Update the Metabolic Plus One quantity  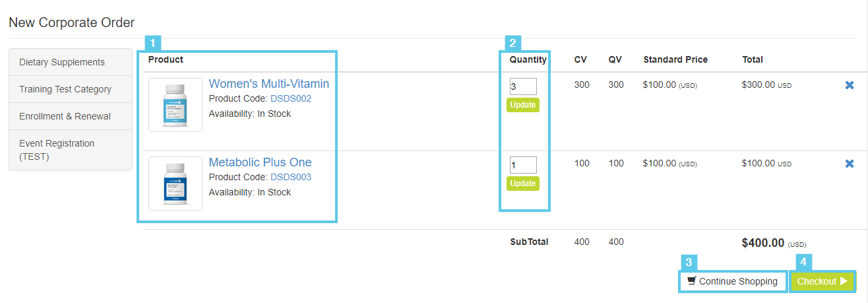click(523, 184)
